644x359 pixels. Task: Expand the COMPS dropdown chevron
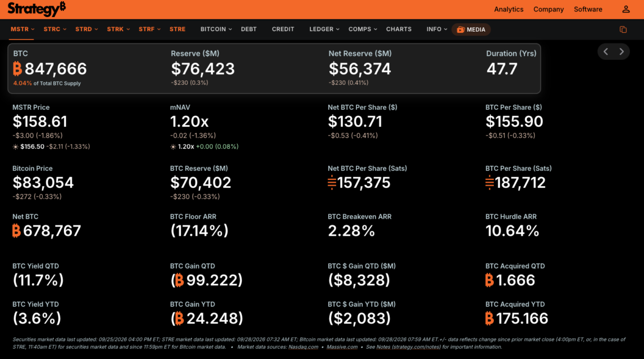(x=375, y=29)
